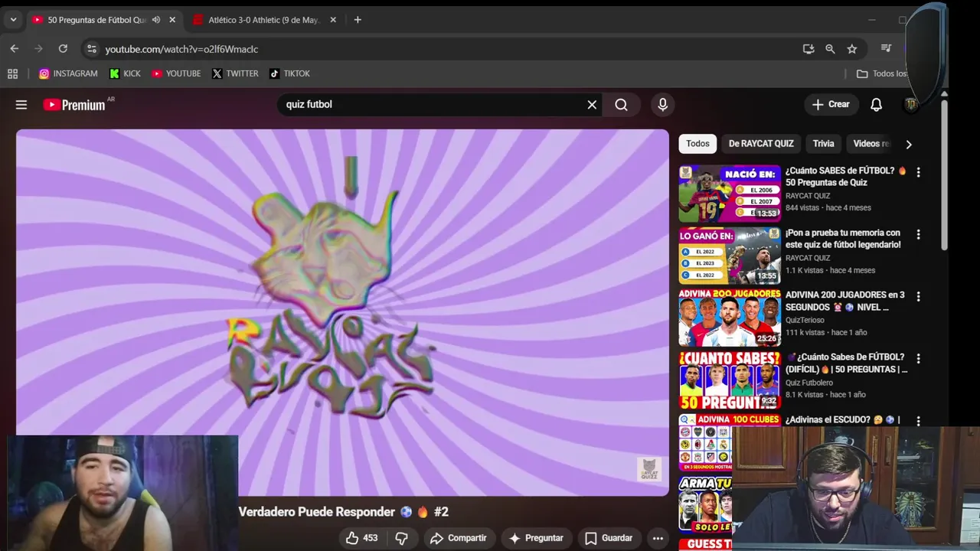Screen dimensions: 980x551
Task: Click the page vertical scrollbar
Action: point(944,174)
